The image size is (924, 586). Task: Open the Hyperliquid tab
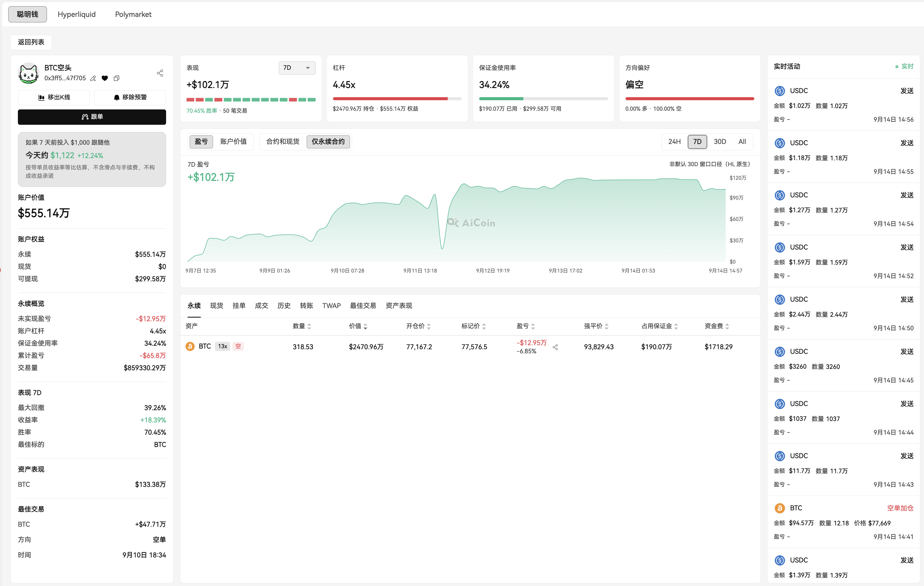pyautogui.click(x=77, y=14)
